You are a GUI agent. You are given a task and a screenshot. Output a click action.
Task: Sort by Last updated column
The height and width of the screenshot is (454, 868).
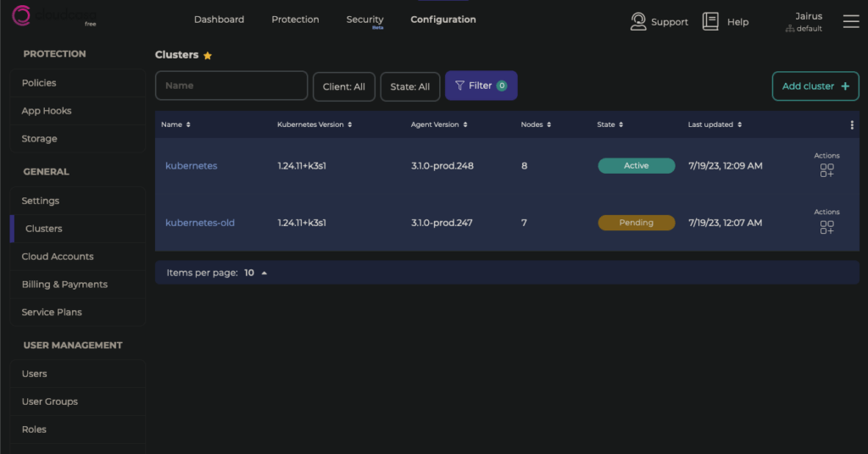pyautogui.click(x=715, y=125)
